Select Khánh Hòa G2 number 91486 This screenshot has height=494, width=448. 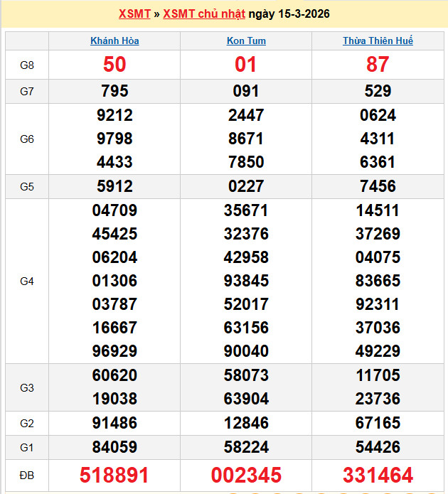tap(114, 424)
